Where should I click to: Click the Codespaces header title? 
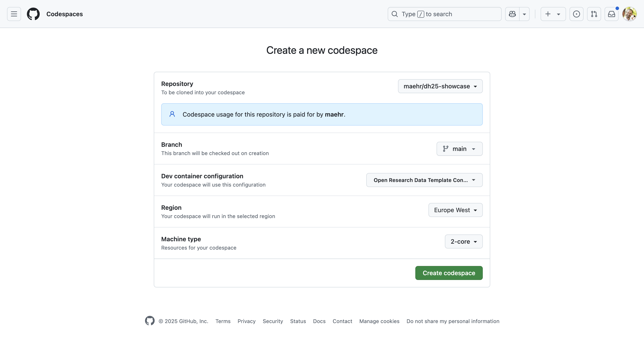(64, 14)
